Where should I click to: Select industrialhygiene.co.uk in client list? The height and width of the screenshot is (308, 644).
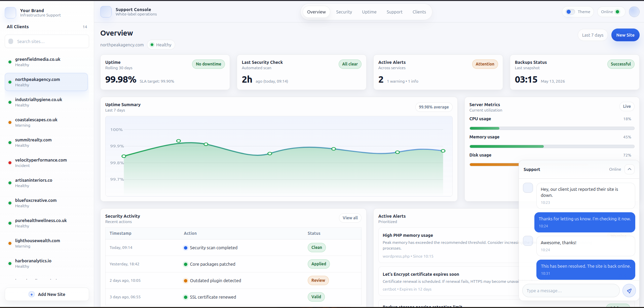(x=46, y=102)
